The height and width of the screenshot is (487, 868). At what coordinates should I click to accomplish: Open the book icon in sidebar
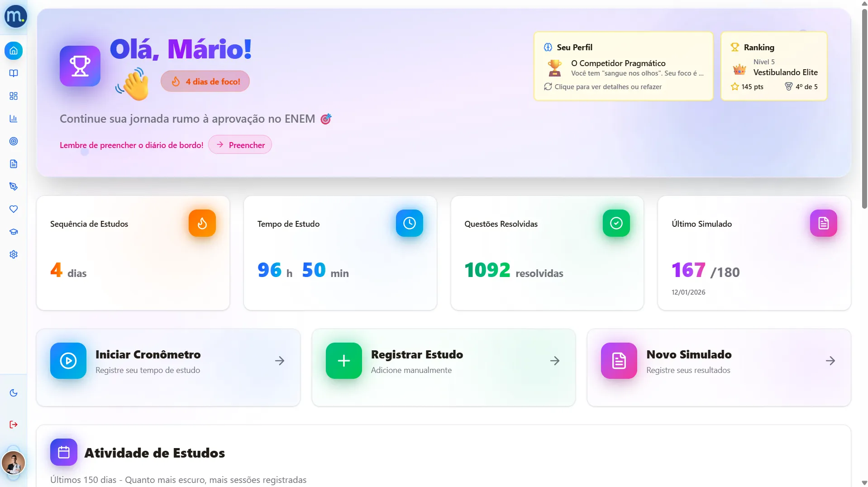[14, 73]
